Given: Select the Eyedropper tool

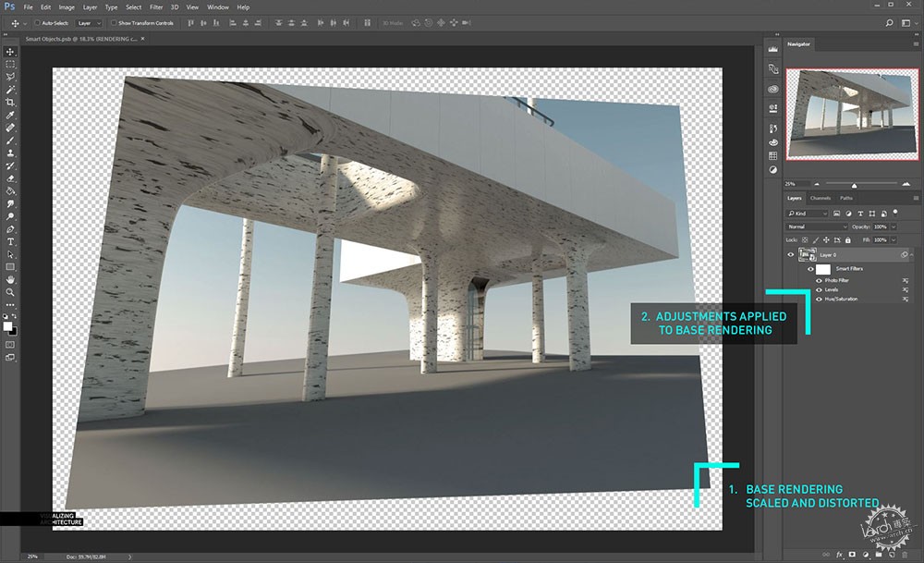Looking at the screenshot, I should click(10, 115).
